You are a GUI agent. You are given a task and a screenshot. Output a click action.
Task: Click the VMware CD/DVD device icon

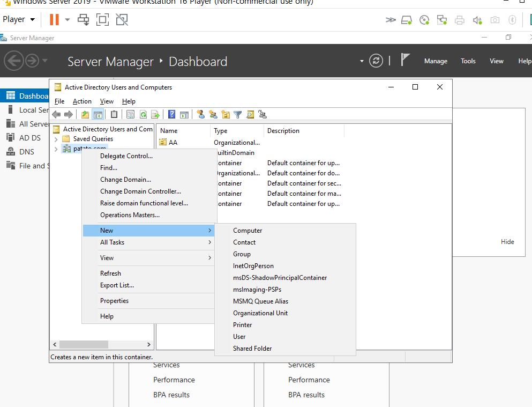tap(424, 20)
